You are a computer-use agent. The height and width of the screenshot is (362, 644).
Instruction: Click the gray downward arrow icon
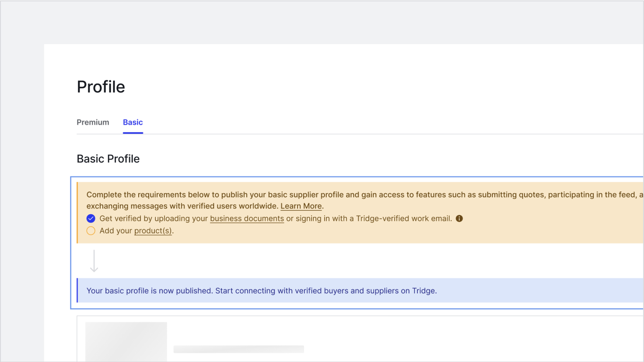pos(94,261)
